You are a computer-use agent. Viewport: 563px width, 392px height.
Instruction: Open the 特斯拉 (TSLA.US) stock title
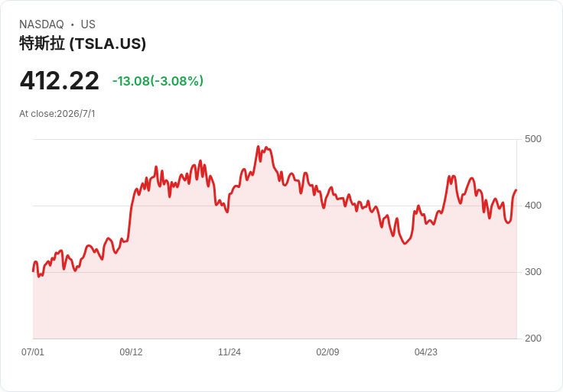tap(83, 44)
